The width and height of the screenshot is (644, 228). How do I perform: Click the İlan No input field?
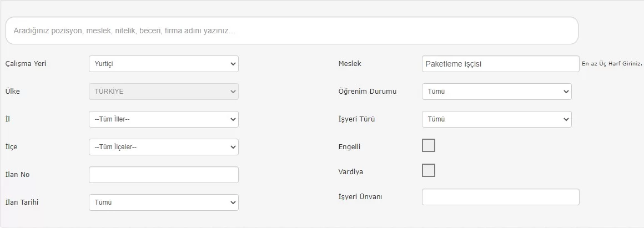click(x=163, y=175)
